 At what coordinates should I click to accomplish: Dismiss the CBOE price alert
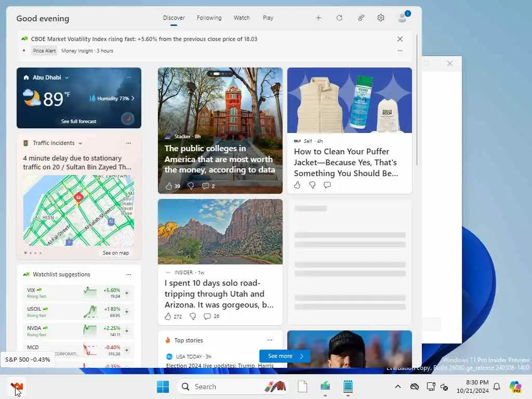[400, 39]
